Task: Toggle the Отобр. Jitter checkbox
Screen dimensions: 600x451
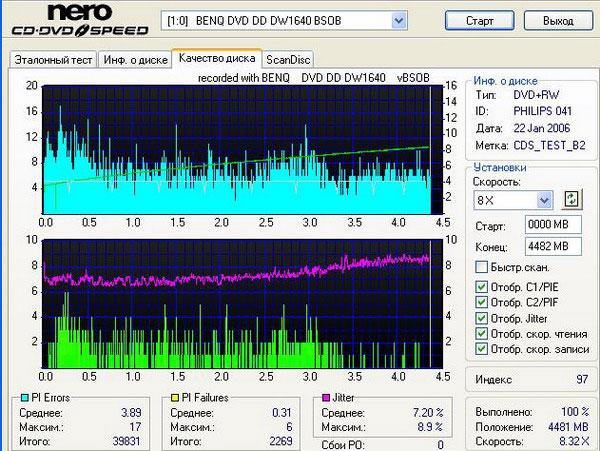Action: (x=481, y=318)
